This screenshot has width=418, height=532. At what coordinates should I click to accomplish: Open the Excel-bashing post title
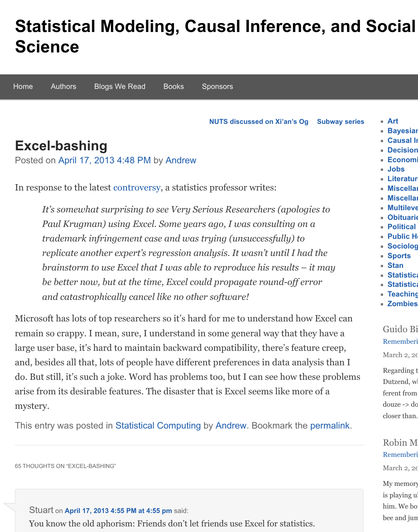point(61,145)
